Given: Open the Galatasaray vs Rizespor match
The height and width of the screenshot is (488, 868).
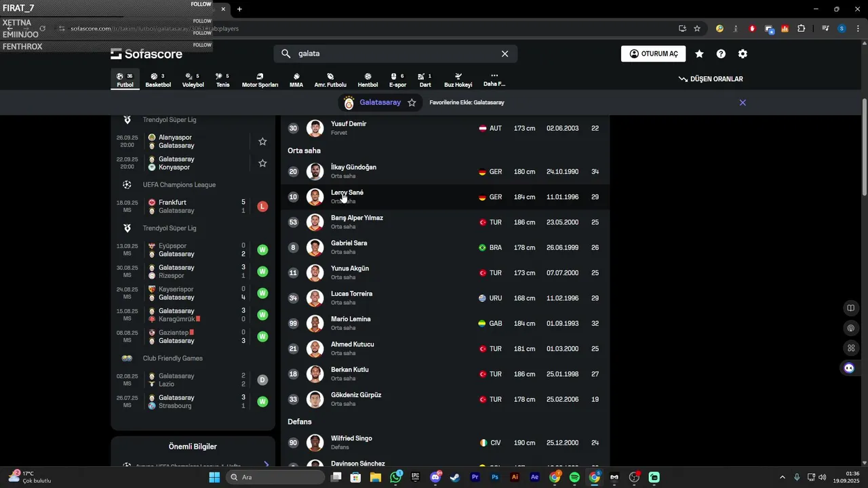Looking at the screenshot, I should click(x=193, y=272).
